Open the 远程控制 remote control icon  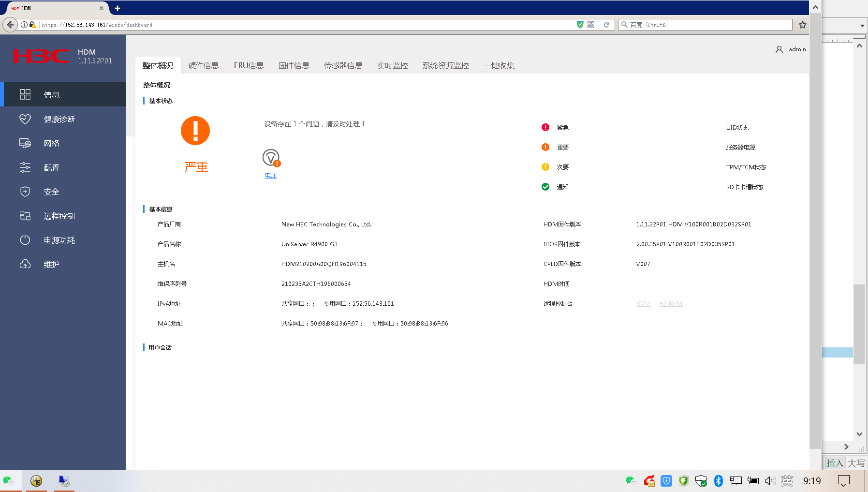click(x=25, y=216)
